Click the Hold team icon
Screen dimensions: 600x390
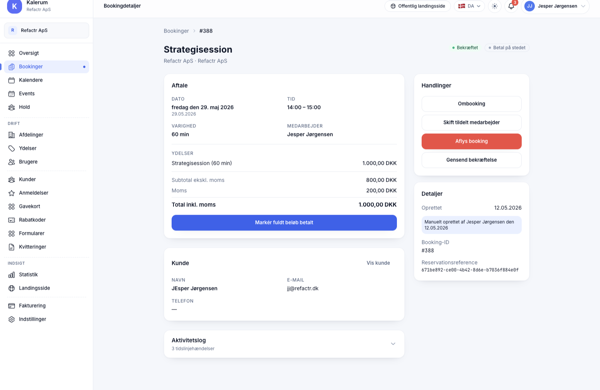11,107
